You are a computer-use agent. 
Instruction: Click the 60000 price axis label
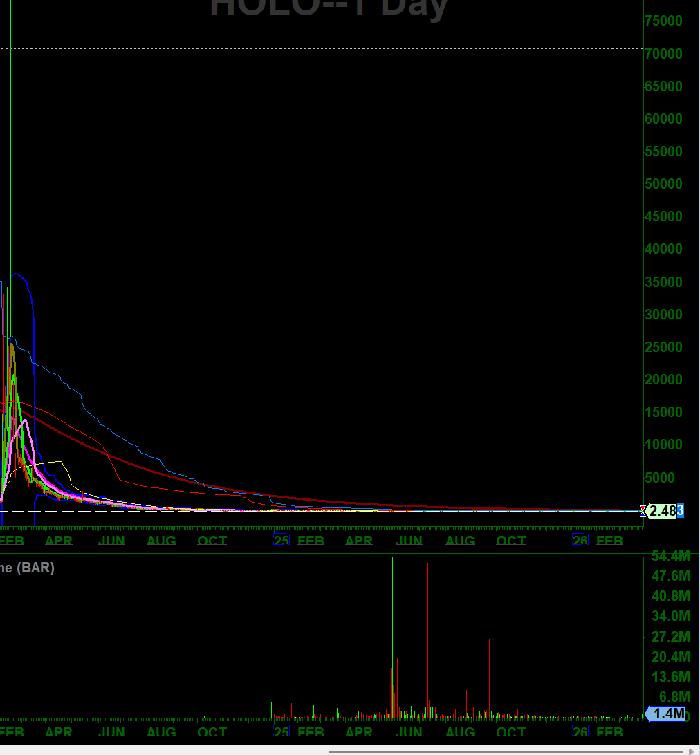(x=663, y=119)
